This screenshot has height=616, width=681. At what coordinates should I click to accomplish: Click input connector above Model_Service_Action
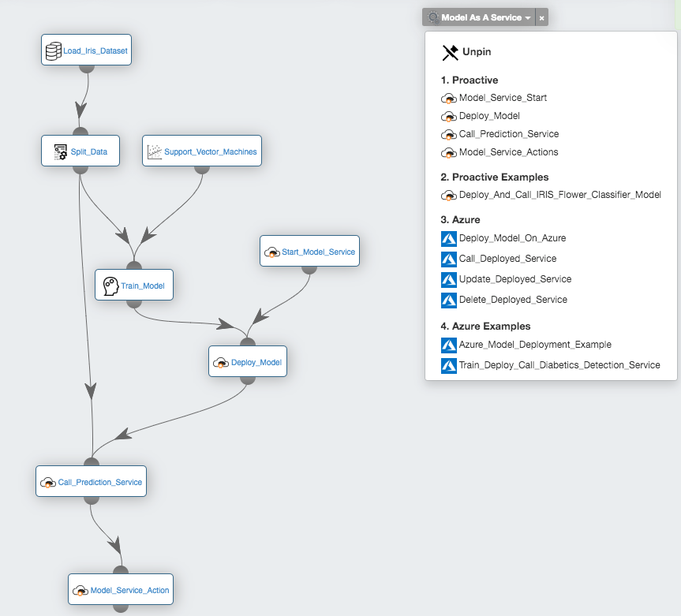(121, 570)
